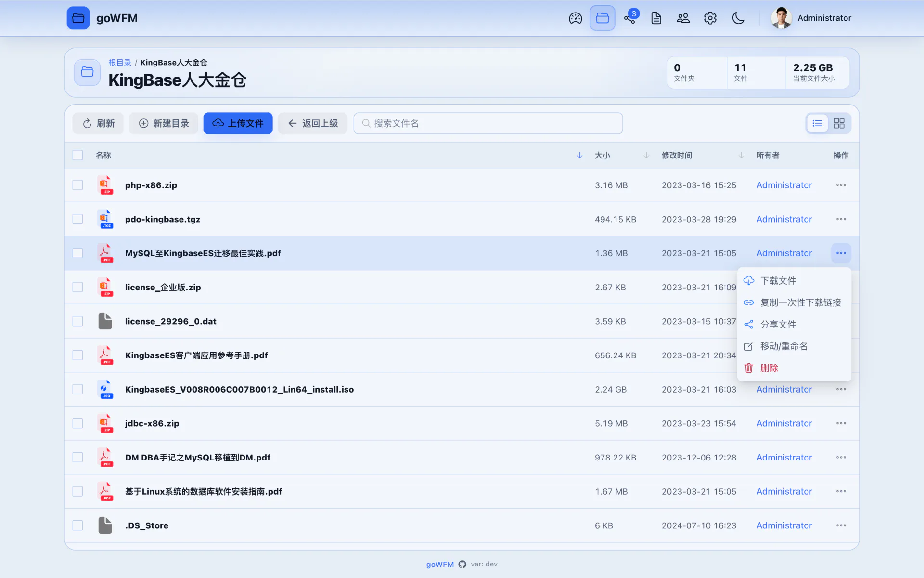The width and height of the screenshot is (924, 578).
Task: Click the folder icon beside KingBase人大金仓 title
Action: click(87, 72)
